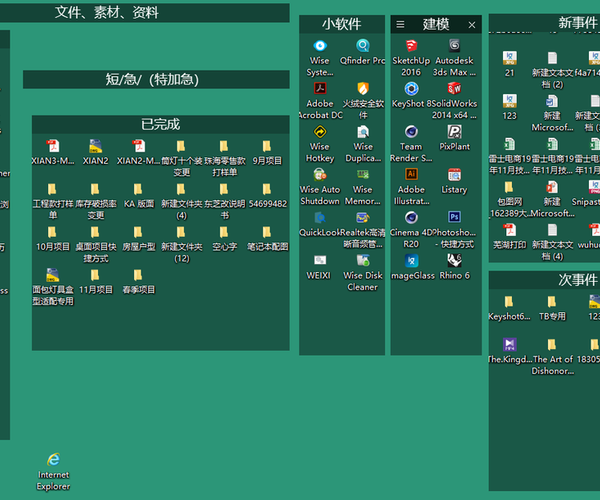Image resolution: width=600 pixels, height=500 pixels.
Task: Launch Photoshop 快捷方式 icon
Action: coord(454,218)
